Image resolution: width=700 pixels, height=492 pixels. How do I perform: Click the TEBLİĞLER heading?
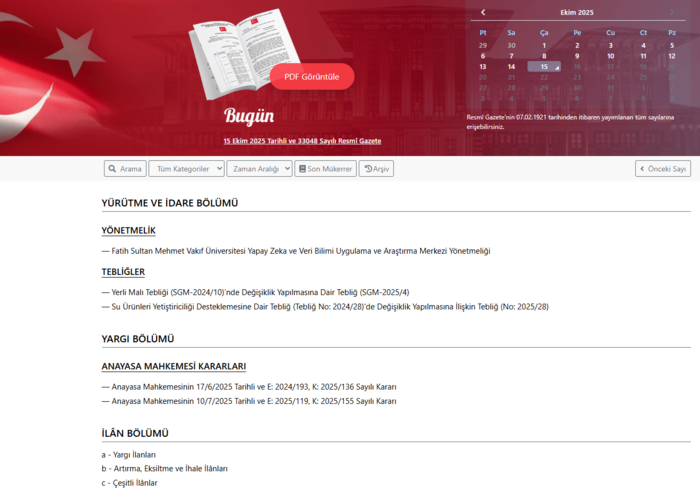pyautogui.click(x=123, y=272)
